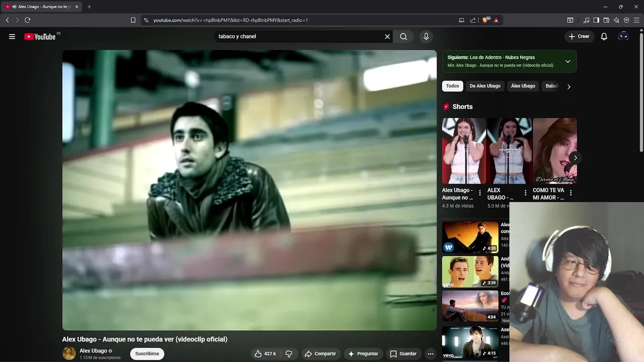Open the COMO TE VA MI AMOR short
The height and width of the screenshot is (362, 644).
tap(555, 151)
